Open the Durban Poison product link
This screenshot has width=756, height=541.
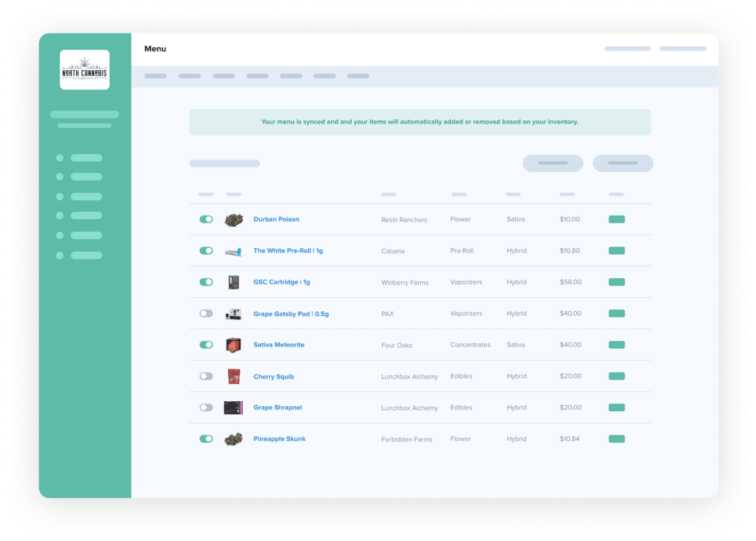tap(276, 219)
